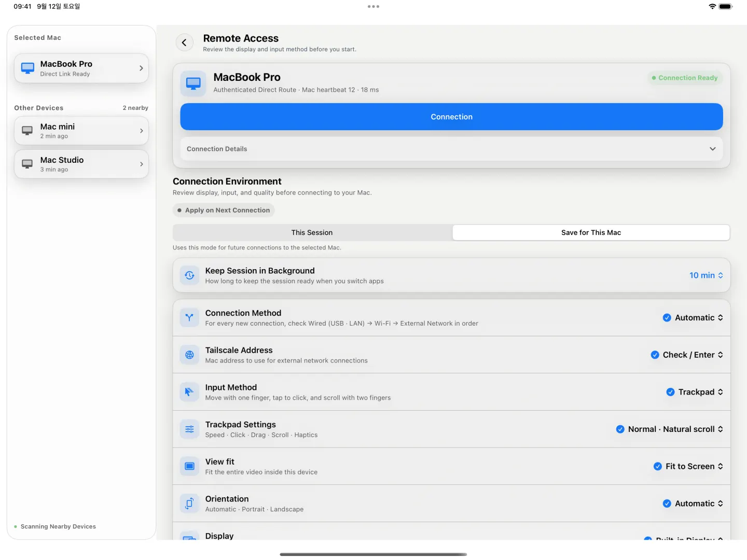The height and width of the screenshot is (560, 747).
Task: Click the Mac Studio device icon
Action: [27, 164]
